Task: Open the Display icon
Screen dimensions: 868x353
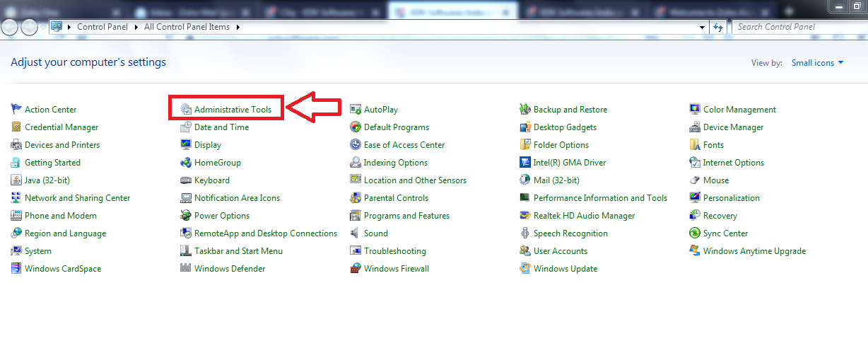Action: [x=186, y=144]
